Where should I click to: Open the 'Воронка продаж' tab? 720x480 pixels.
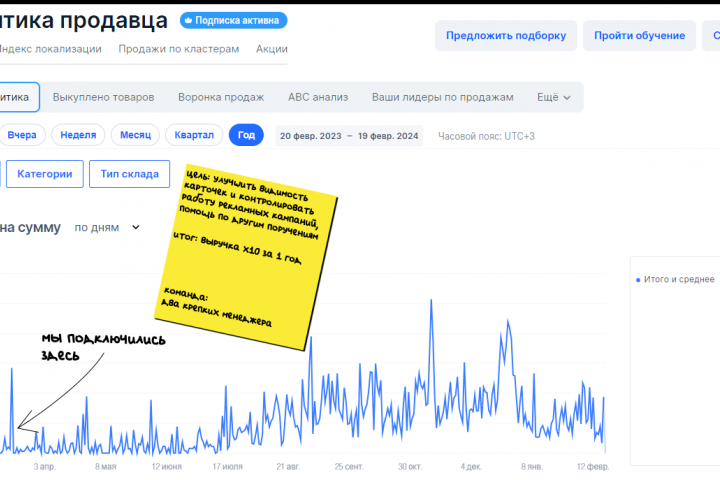tap(221, 97)
